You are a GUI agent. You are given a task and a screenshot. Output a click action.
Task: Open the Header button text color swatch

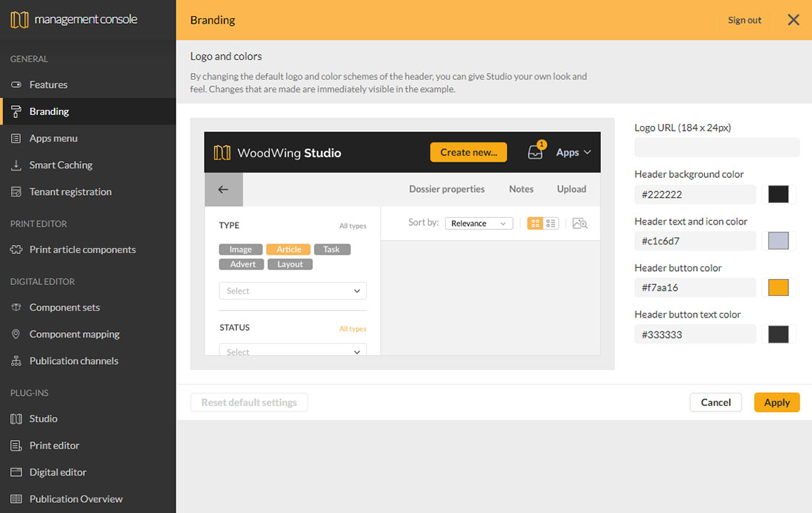[778, 334]
